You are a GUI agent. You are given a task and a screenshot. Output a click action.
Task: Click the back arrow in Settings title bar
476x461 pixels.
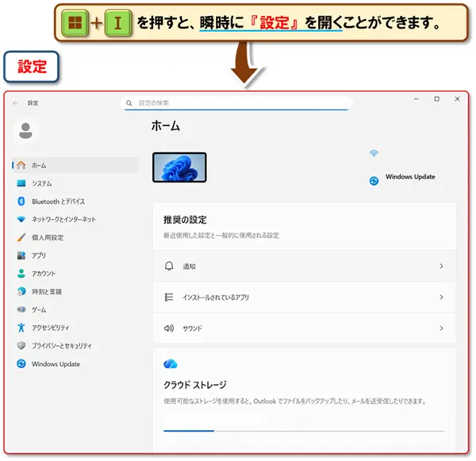(16, 103)
